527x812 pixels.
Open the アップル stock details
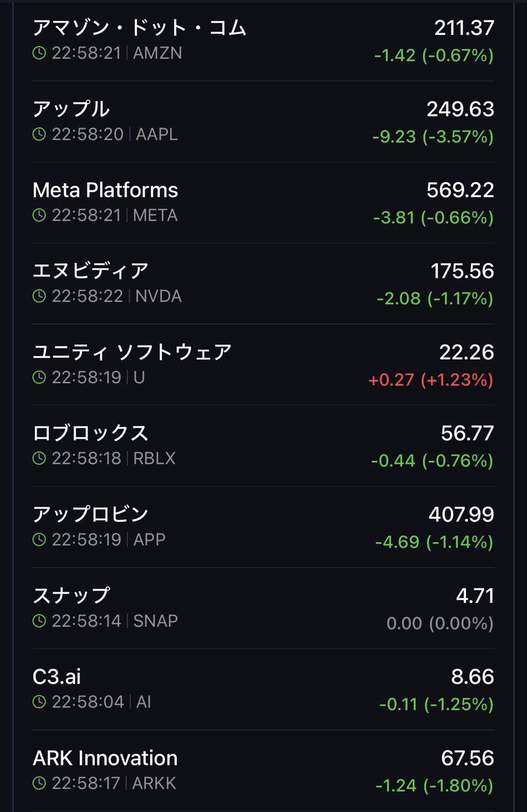pyautogui.click(x=71, y=109)
